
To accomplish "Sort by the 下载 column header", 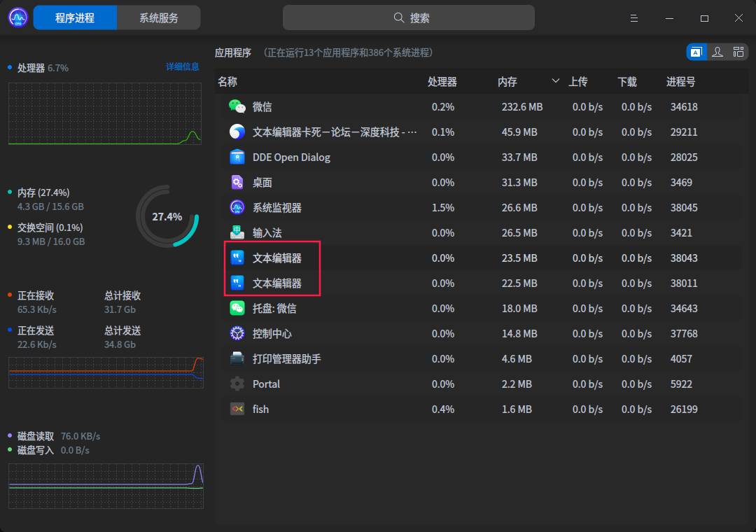I will click(627, 82).
